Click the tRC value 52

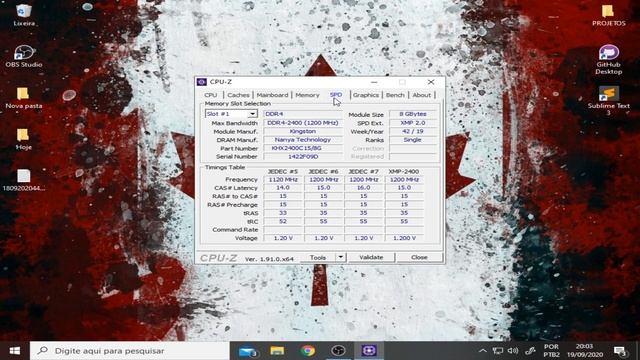point(283,221)
